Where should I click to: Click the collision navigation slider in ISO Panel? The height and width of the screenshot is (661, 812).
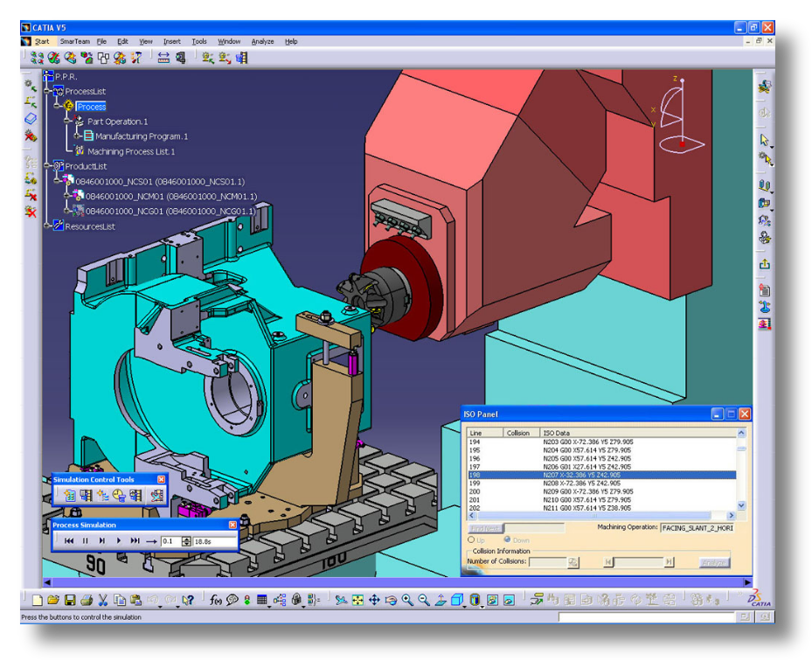pos(639,561)
